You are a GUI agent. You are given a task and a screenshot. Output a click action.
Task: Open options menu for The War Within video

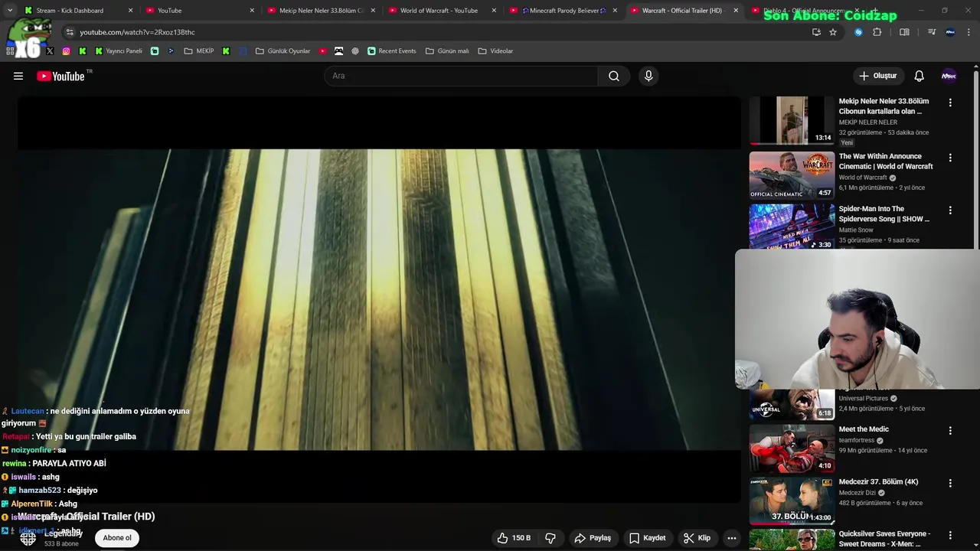(x=950, y=158)
